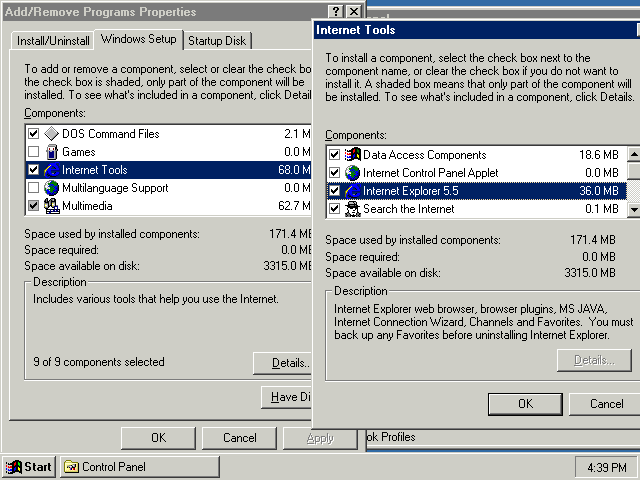Click the Games component icon
The height and width of the screenshot is (480, 640).
(x=51, y=152)
